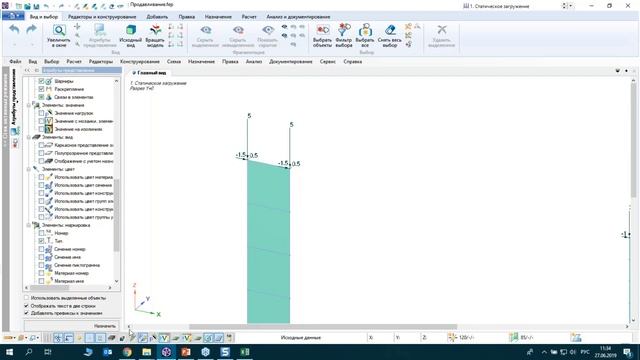Enable Значения нагрузок checkbox
The height and width of the screenshot is (360, 640).
click(41, 113)
